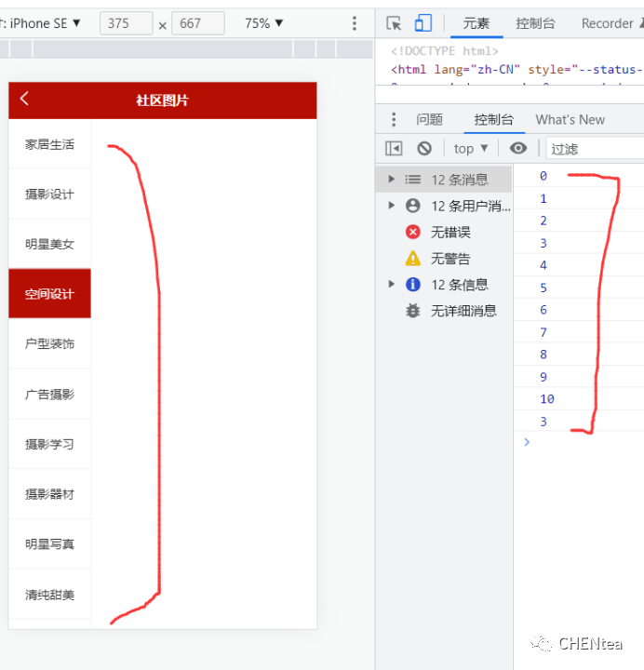Click the <!DOCTYPE html> line
The width and height of the screenshot is (644, 670).
pyautogui.click(x=445, y=51)
